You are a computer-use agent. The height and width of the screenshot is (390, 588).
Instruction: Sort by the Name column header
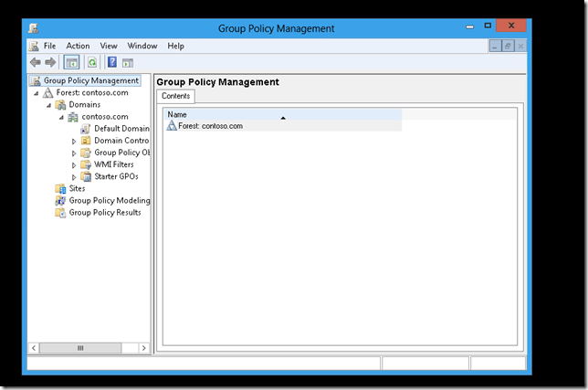[x=283, y=114]
